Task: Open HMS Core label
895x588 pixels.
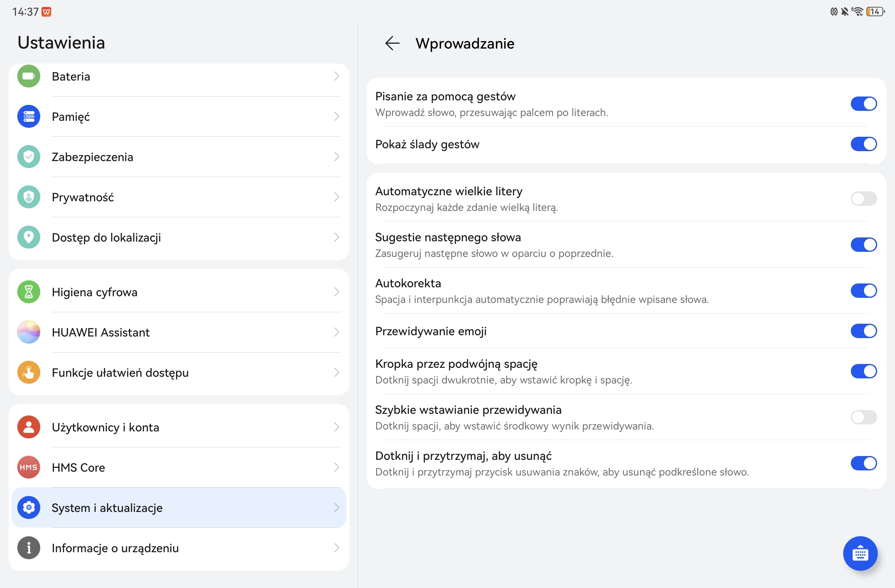Action: 79,467
